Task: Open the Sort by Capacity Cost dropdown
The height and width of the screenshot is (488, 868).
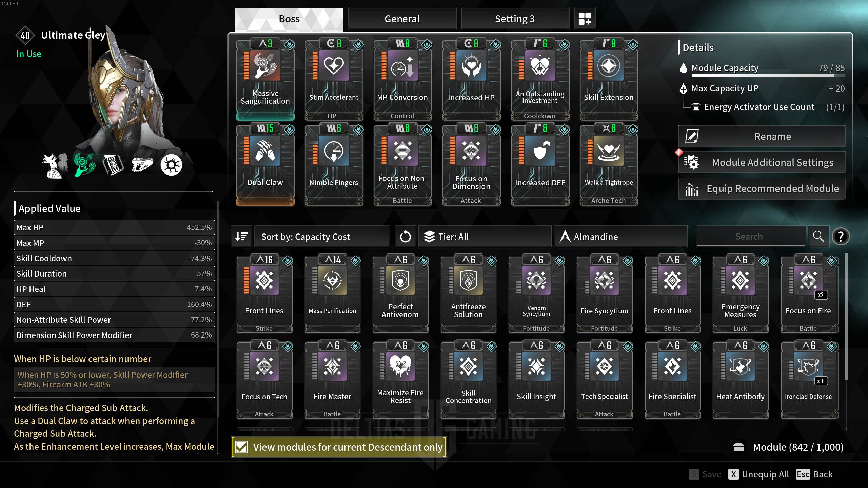Action: point(322,237)
